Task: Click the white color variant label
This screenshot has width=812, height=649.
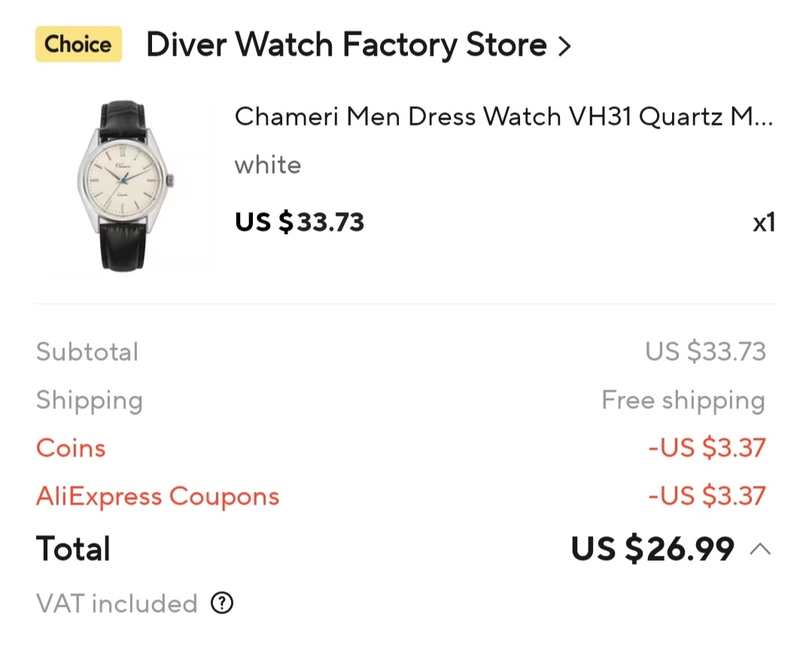Action: 268,165
